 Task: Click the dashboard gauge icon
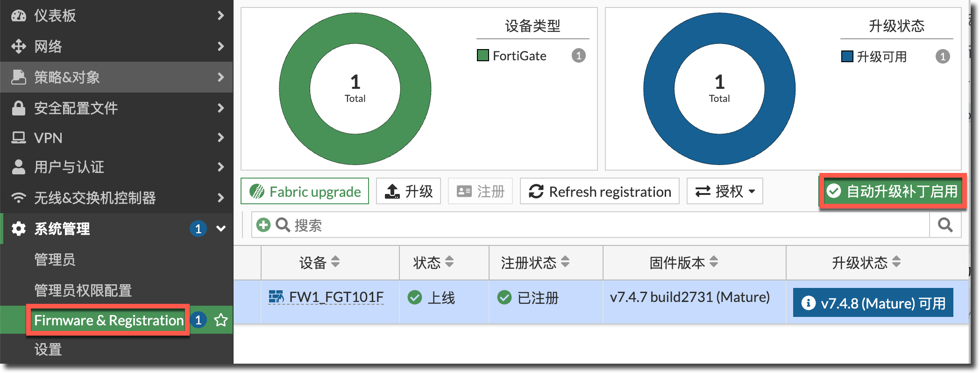pos(19,15)
